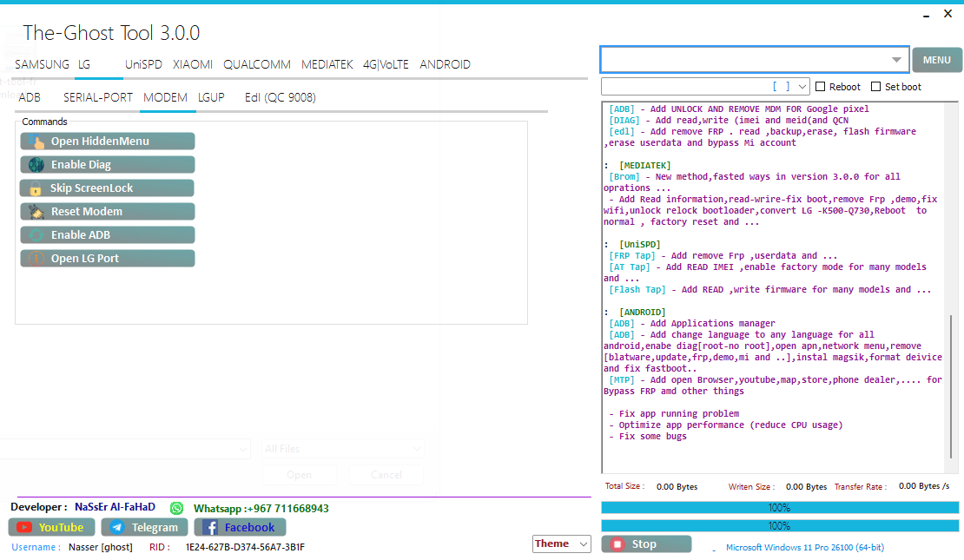The image size is (964, 560).
Task: Toggle the Set boot checkbox
Action: point(875,87)
